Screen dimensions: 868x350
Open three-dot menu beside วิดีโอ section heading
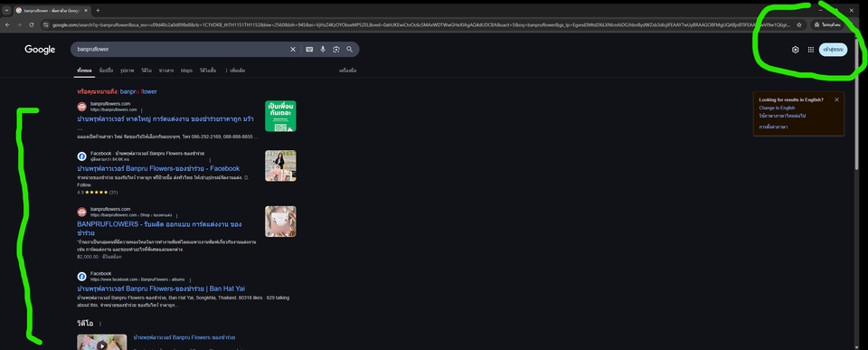[100, 324]
